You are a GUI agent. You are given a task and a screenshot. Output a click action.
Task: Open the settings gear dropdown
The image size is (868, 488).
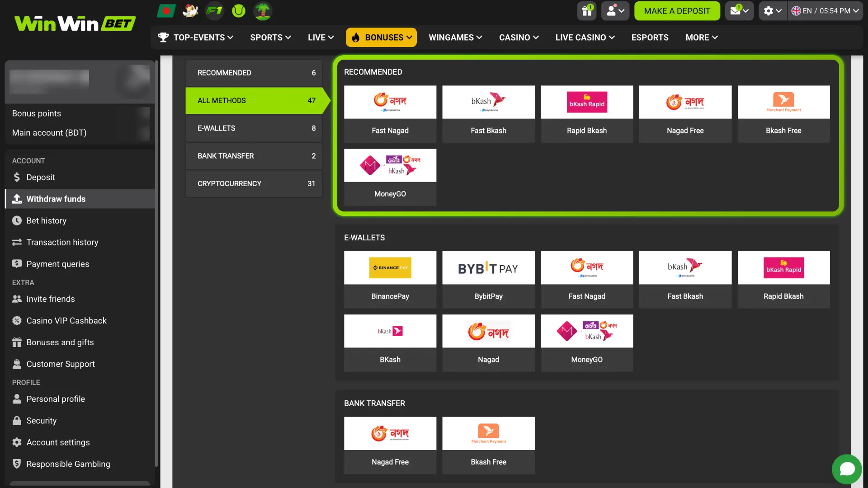pyautogui.click(x=773, y=11)
